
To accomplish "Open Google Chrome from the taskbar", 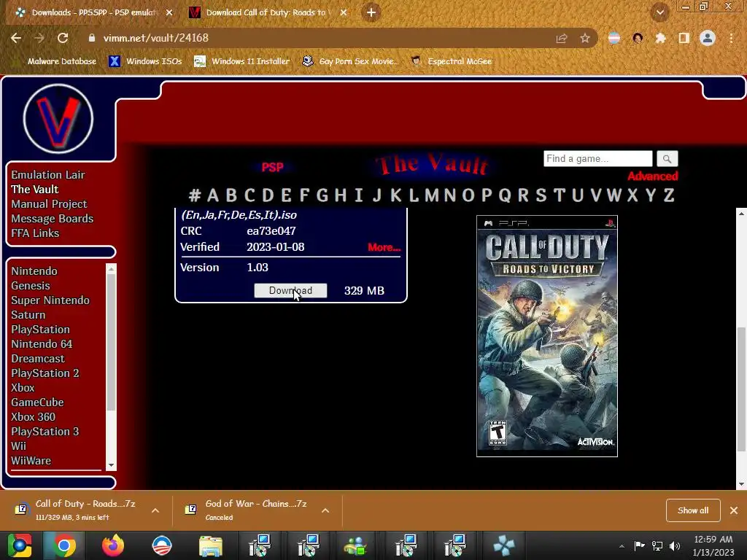I will 63,545.
